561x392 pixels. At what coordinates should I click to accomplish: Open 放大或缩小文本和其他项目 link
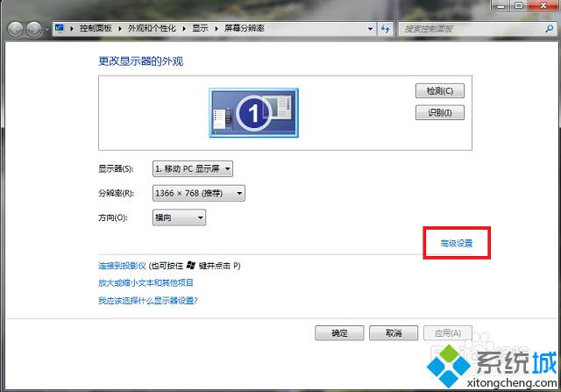click(x=146, y=282)
